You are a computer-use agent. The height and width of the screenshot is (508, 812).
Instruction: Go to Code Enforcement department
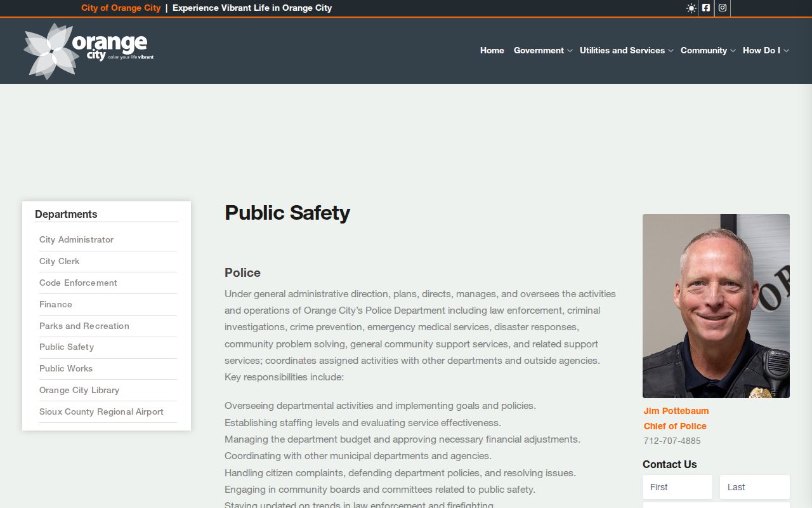78,283
